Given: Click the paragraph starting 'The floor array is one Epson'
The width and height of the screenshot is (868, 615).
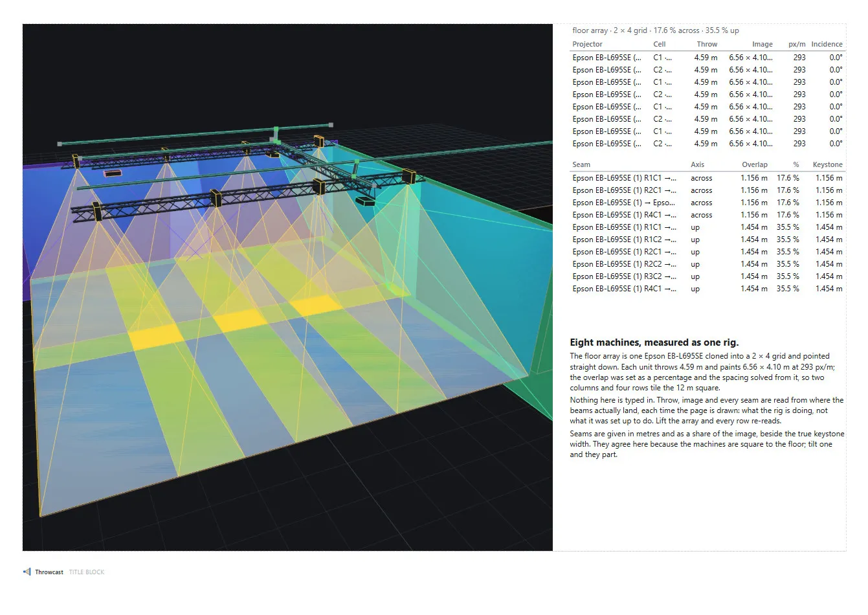Looking at the screenshot, I should click(x=702, y=372).
